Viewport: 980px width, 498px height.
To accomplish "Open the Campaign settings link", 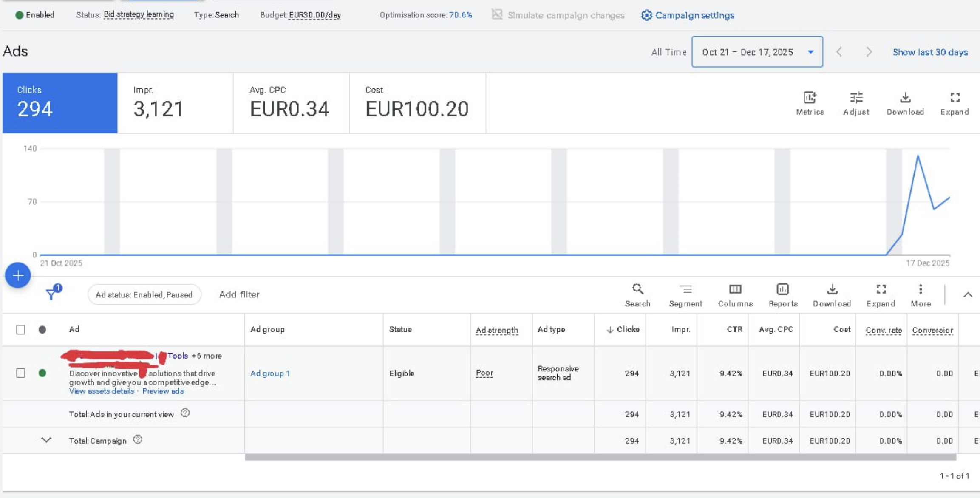I will 688,15.
